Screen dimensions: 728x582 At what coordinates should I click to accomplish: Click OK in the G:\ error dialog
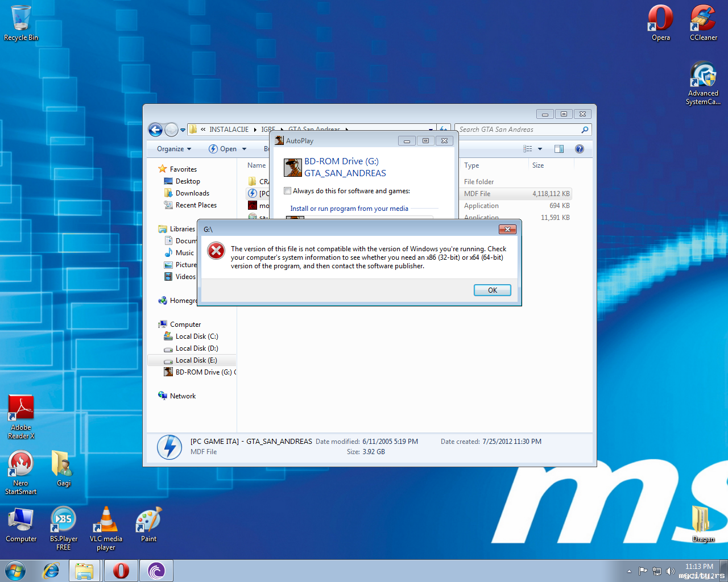493,290
